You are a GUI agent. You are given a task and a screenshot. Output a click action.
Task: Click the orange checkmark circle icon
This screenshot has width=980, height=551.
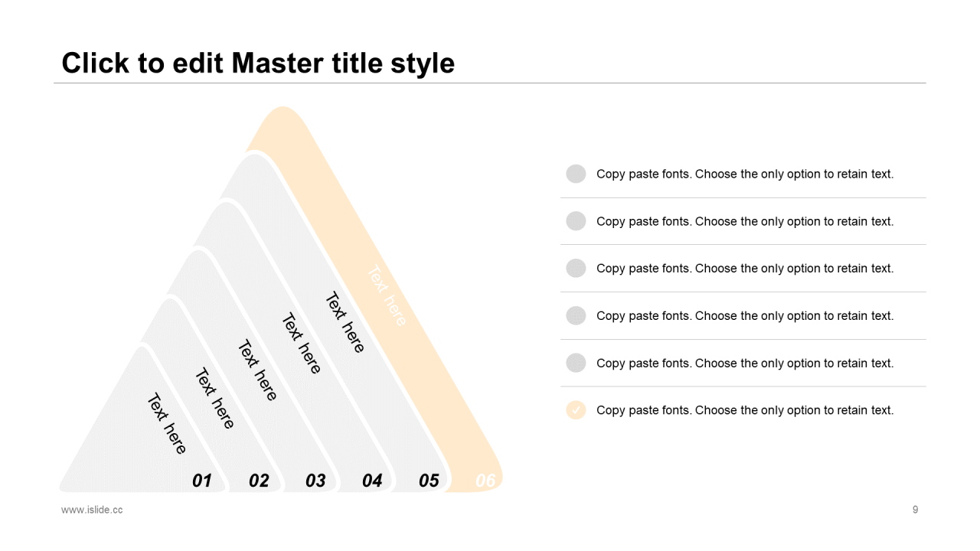tap(576, 410)
